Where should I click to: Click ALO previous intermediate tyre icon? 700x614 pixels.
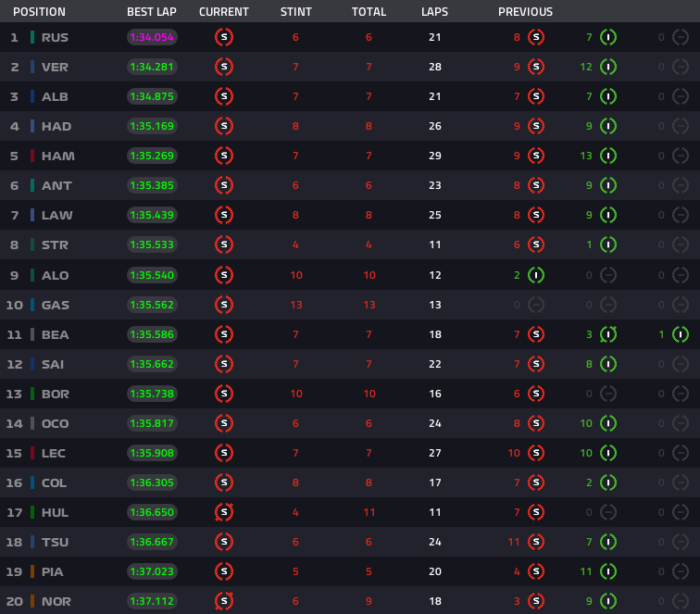click(535, 275)
